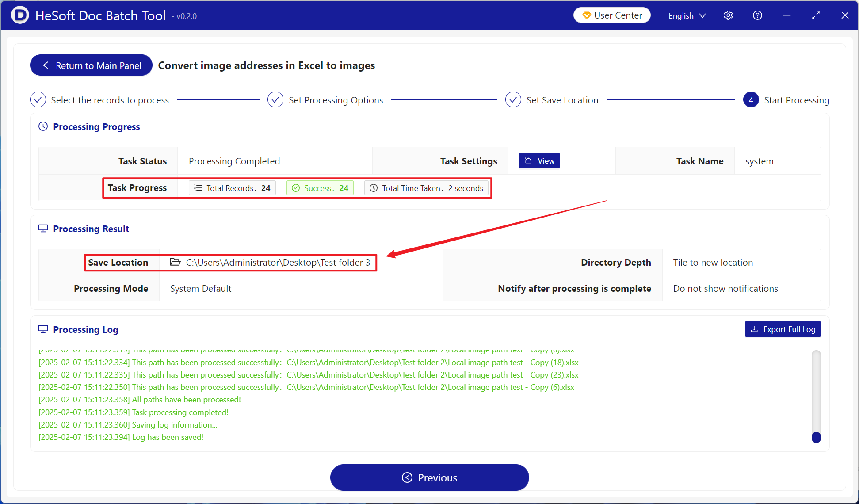
Task: Click the processing log scrollbar thumb
Action: [816, 437]
